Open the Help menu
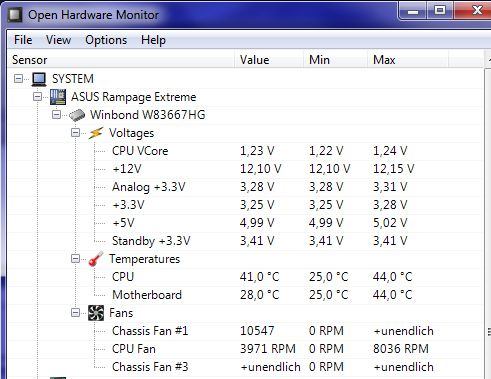 tap(153, 40)
